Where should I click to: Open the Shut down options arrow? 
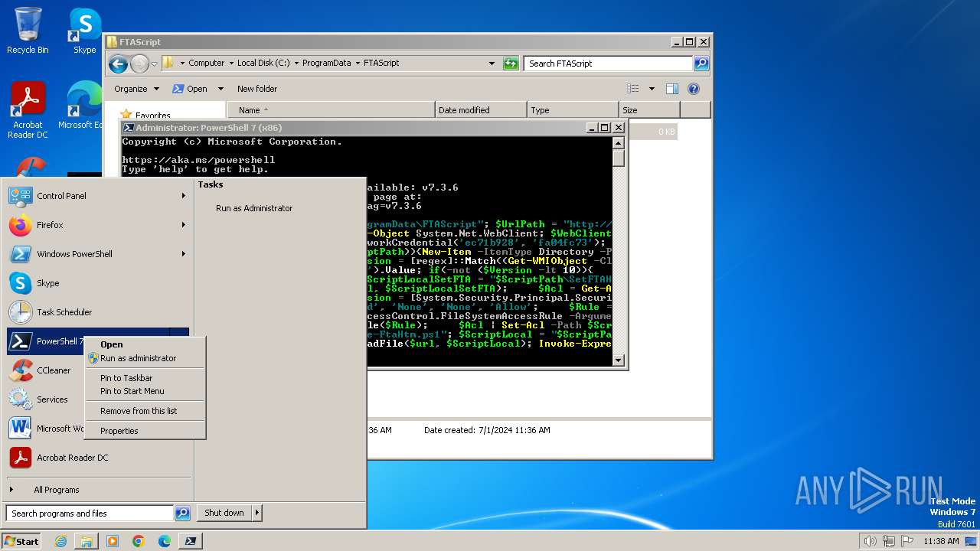(x=256, y=513)
